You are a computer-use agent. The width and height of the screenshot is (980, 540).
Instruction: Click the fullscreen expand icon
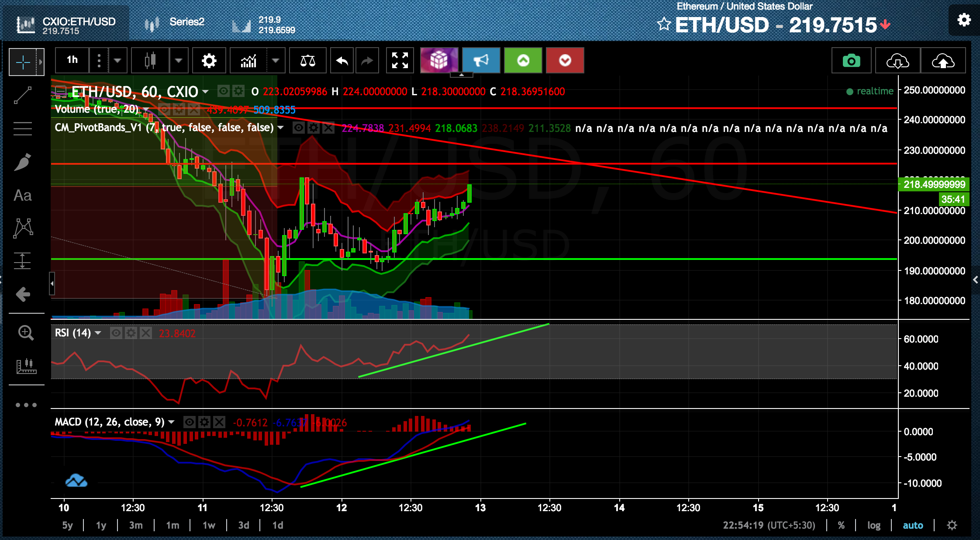(x=400, y=61)
